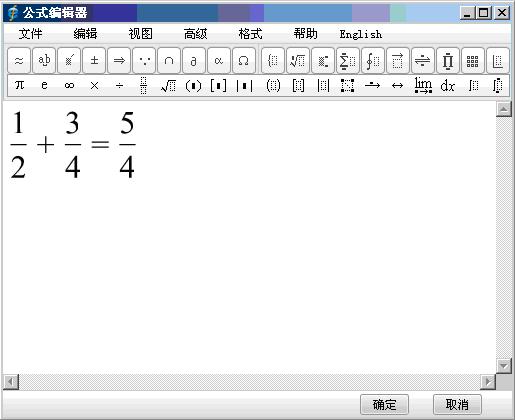The width and height of the screenshot is (515, 420).
Task: Insert the division sign
Action: pyautogui.click(x=119, y=86)
